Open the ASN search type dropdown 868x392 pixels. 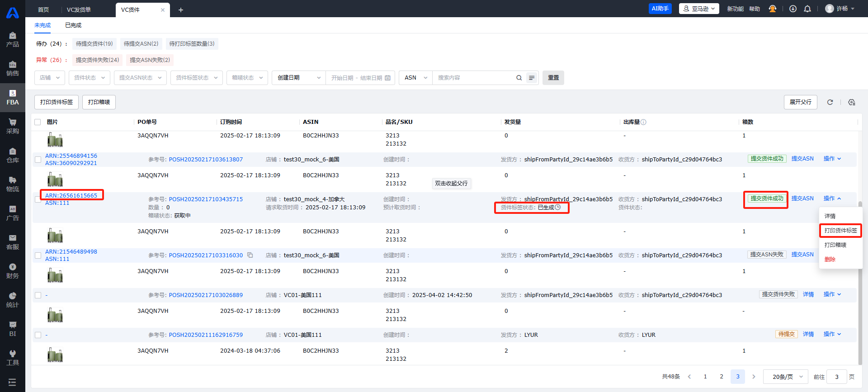pyautogui.click(x=415, y=78)
